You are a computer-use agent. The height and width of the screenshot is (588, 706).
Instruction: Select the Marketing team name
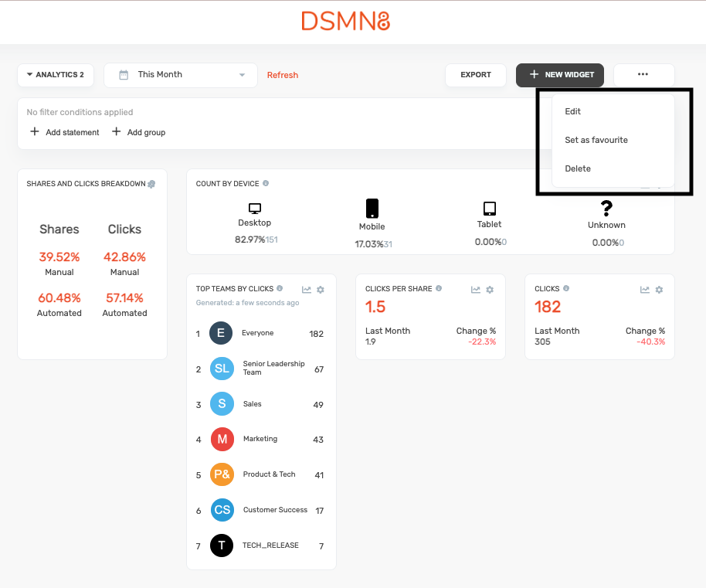pyautogui.click(x=260, y=439)
